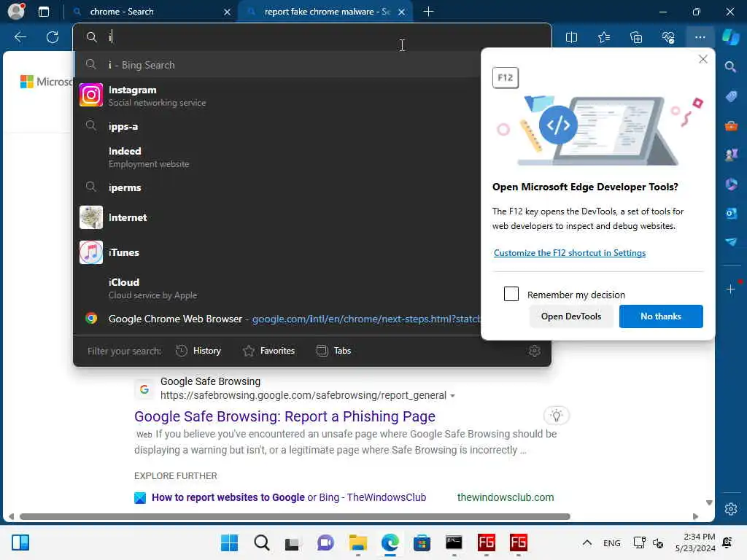
Task: Open the sidebar Shopping tag icon
Action: tap(731, 97)
